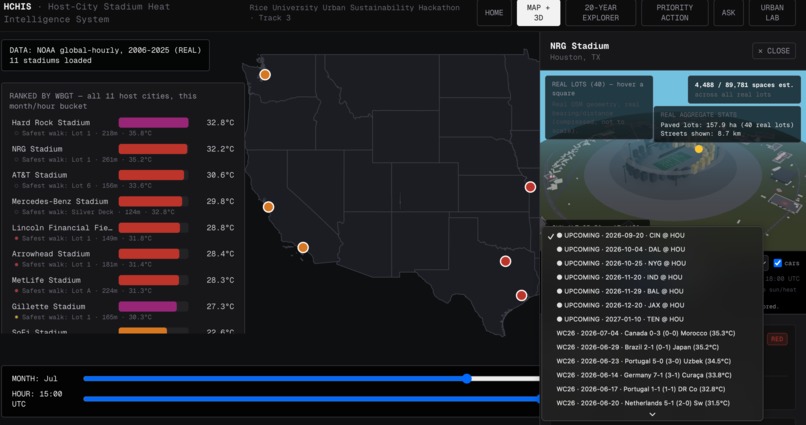The image size is (806, 425).
Task: Select UPCOMING 2026-10-04 DAL @ HOU option
Action: point(652,249)
